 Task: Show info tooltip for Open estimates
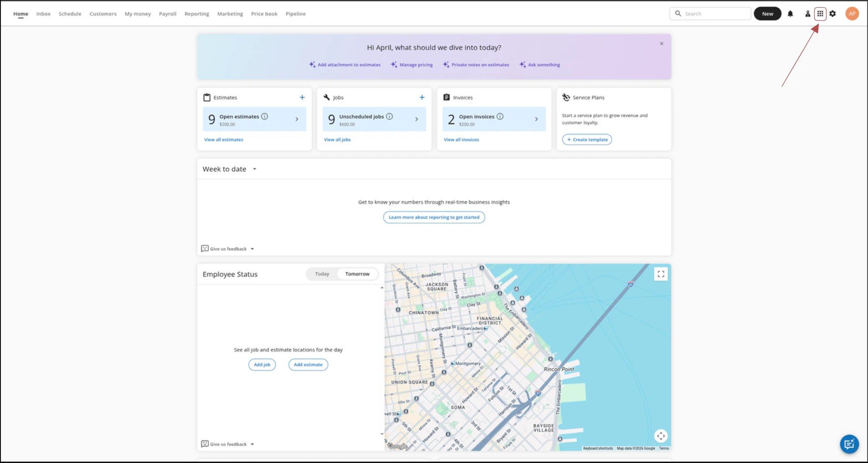click(264, 117)
